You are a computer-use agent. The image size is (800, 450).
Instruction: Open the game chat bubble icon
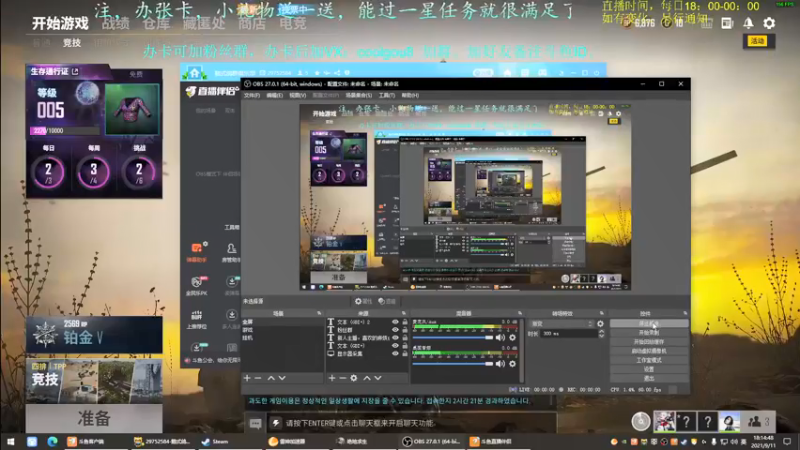256,423
